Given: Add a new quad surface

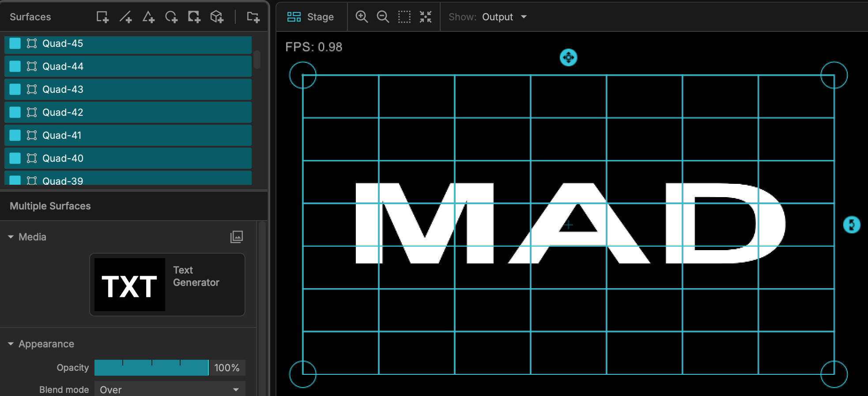Looking at the screenshot, I should (102, 17).
